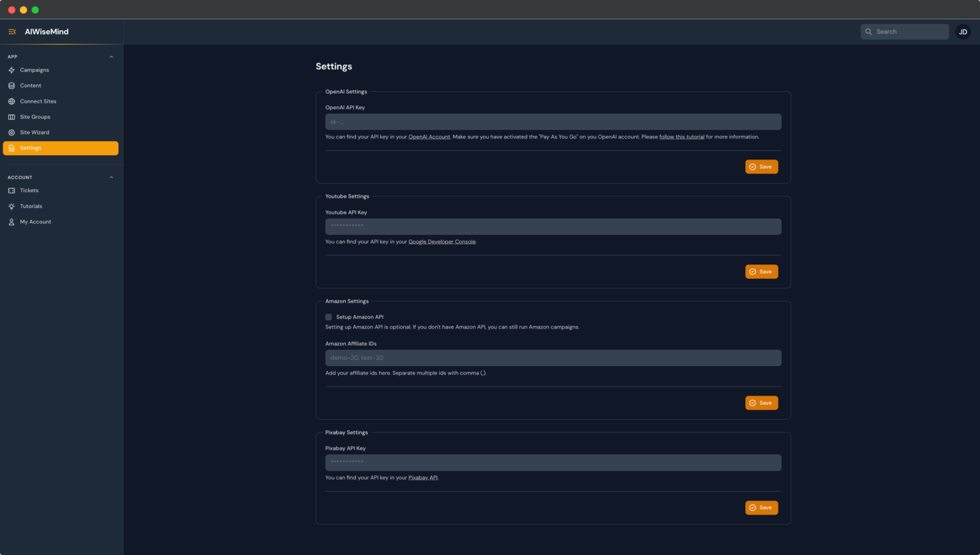Focus the Amazon Affiliate IDs field
This screenshot has width=980, height=555.
point(553,358)
